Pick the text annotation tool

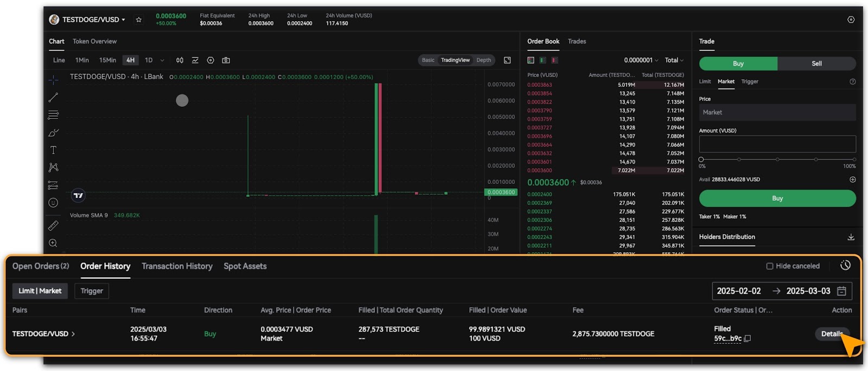click(x=53, y=150)
